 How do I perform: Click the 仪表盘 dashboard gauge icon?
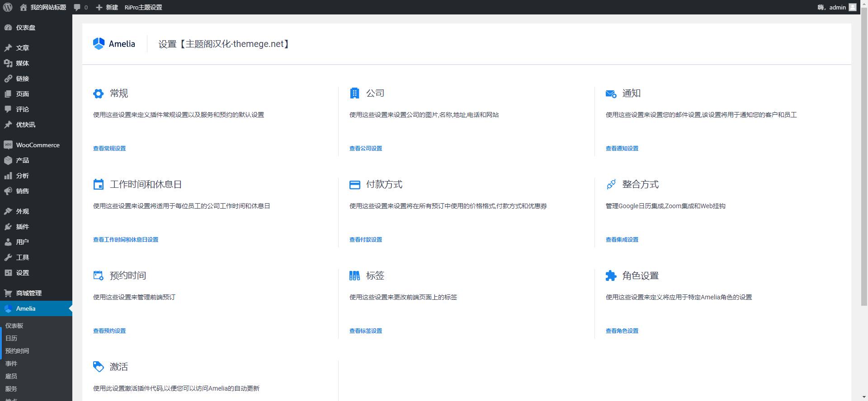(x=8, y=28)
